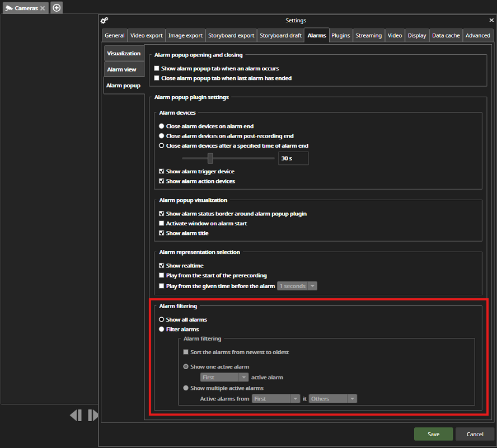The image size is (497, 448).
Task: Select the Alarms tab
Action: point(317,35)
